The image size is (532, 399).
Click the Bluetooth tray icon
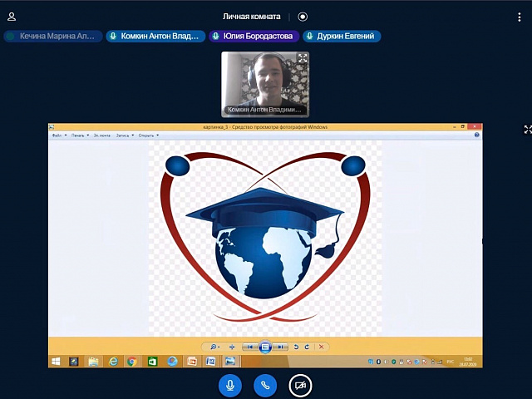[x=378, y=362]
